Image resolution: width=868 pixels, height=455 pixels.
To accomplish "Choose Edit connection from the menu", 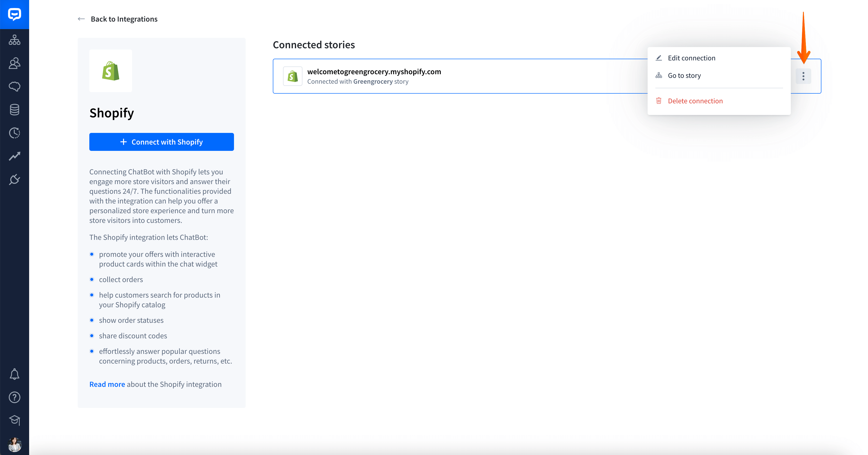I will 719,58.
